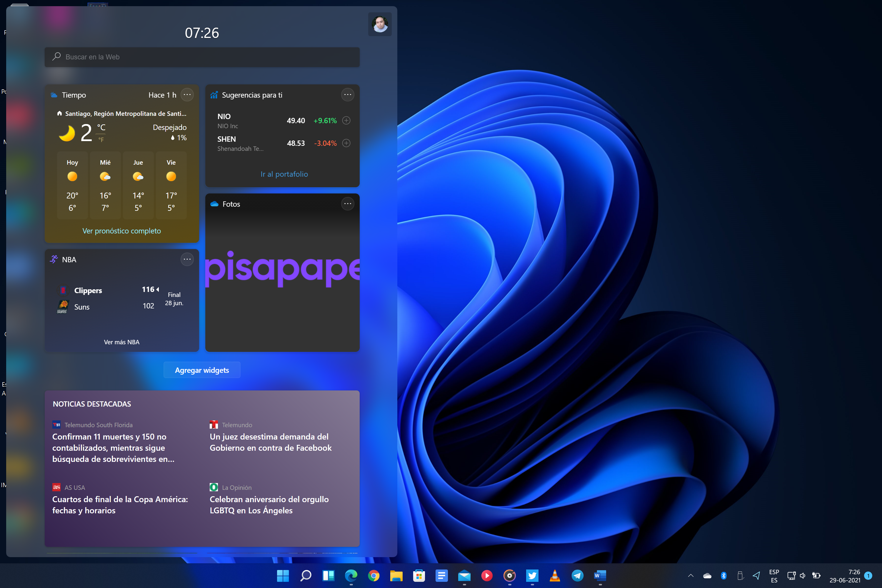Screen dimensions: 882x588
Task: Open Microsoft Store from the taskbar
Action: click(x=419, y=575)
